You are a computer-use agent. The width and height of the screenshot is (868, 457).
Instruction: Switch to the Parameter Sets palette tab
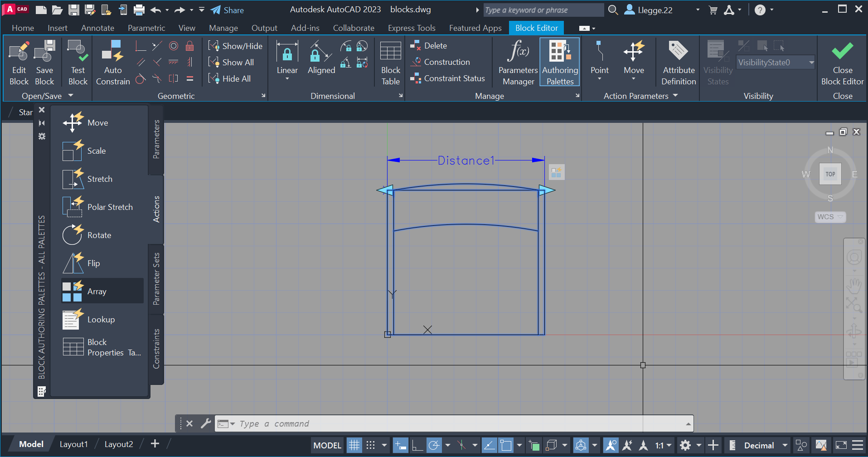(x=156, y=278)
